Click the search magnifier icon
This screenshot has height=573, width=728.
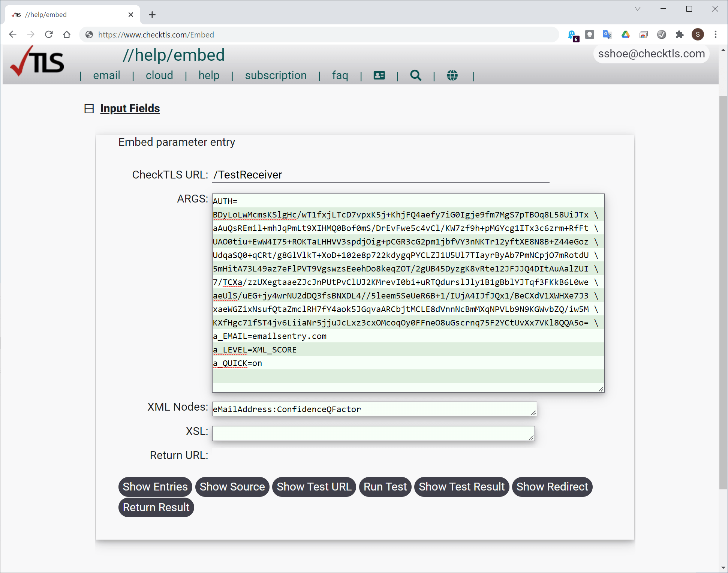click(x=415, y=75)
